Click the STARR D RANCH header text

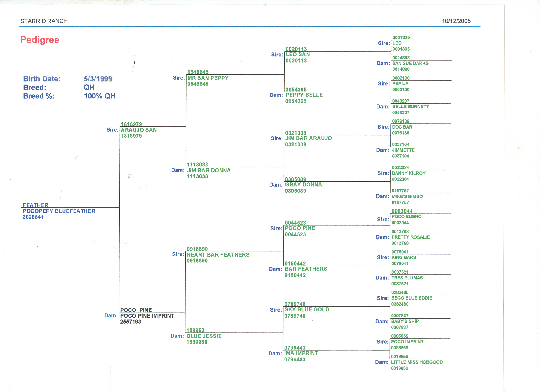(x=44, y=21)
